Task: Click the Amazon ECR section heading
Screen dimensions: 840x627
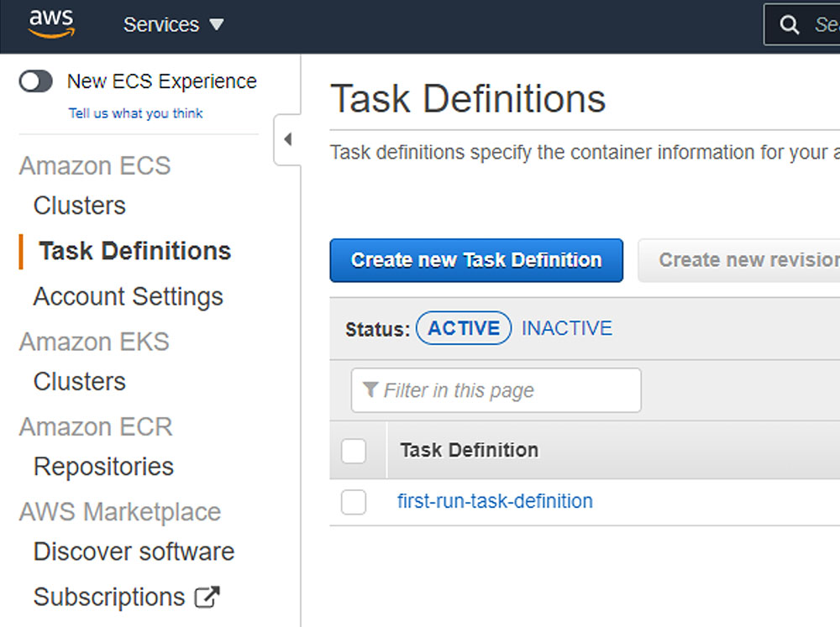Action: point(96,427)
